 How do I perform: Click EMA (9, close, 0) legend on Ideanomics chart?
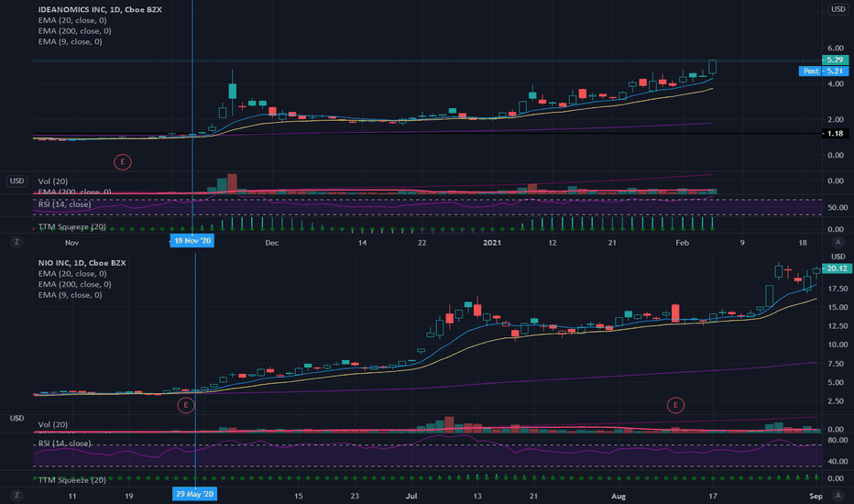[70, 41]
